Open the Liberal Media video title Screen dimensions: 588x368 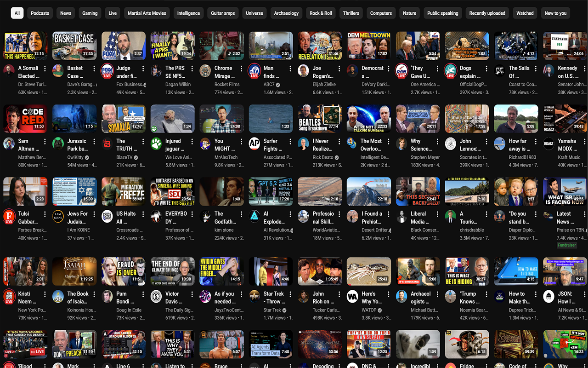click(x=419, y=218)
